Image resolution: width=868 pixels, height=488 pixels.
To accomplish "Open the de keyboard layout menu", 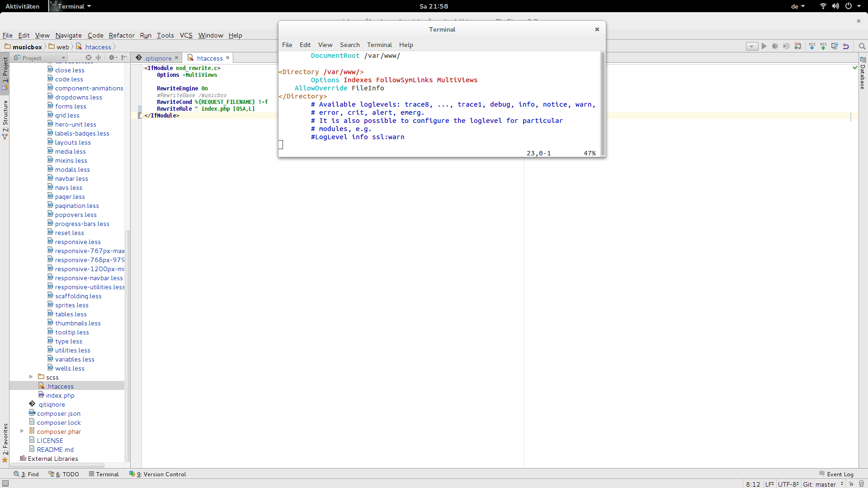I will click(x=797, y=6).
